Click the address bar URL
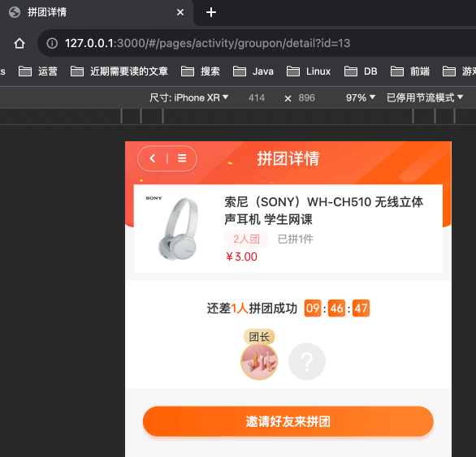 tap(208, 43)
